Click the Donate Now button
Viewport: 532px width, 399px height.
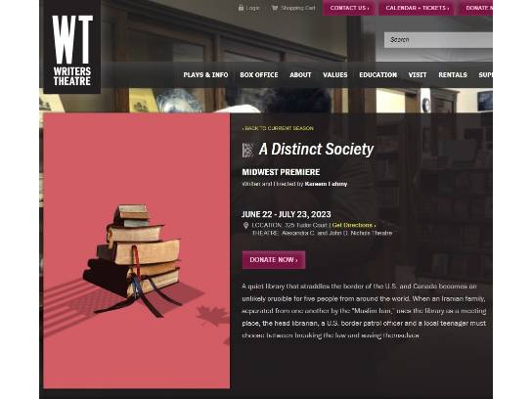[274, 260]
